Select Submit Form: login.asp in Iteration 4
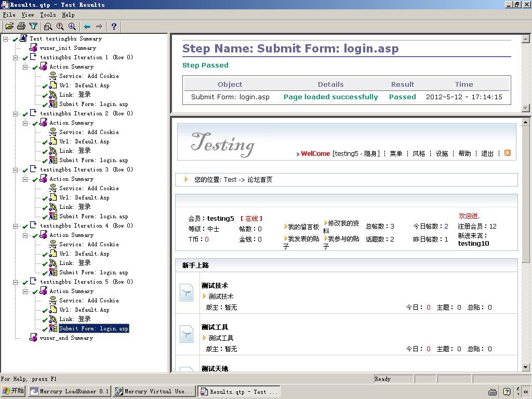 [94, 272]
